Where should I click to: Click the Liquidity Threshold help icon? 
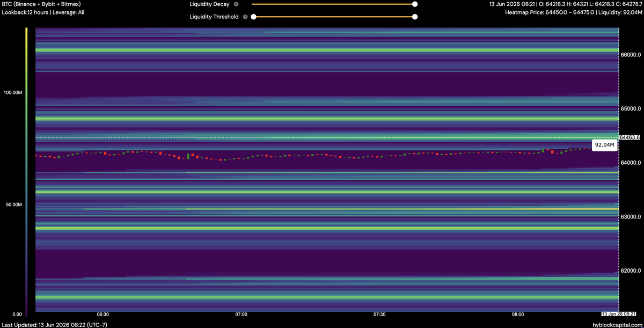245,17
